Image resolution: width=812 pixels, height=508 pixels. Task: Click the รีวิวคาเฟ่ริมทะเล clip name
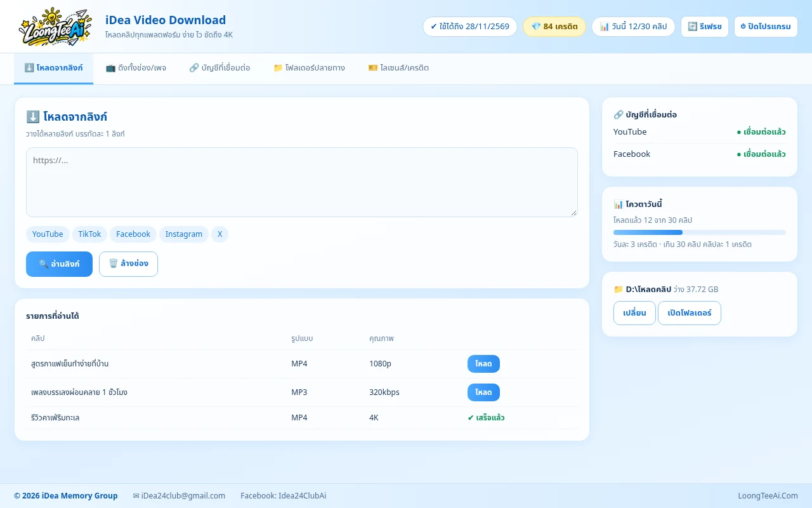pos(55,418)
